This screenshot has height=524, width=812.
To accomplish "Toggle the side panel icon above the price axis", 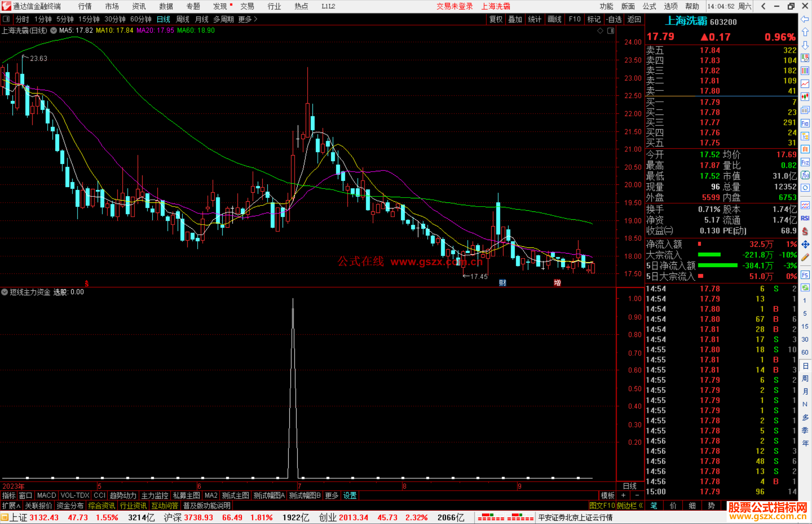I will coord(611,31).
